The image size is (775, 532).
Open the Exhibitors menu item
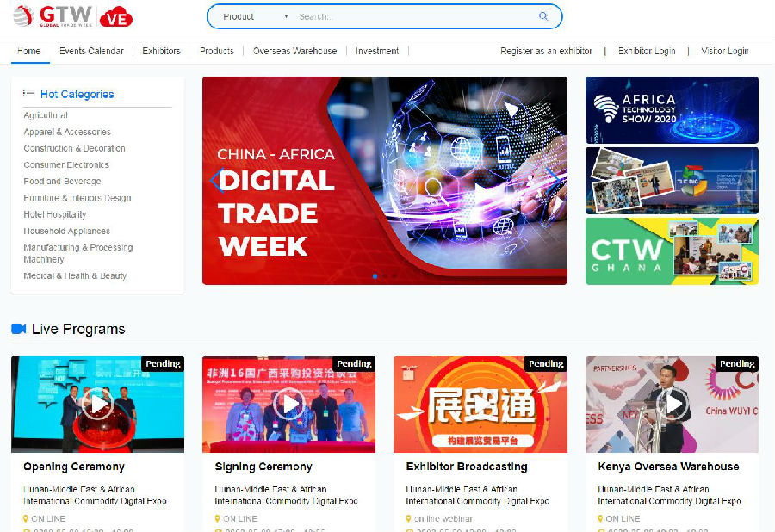162,51
